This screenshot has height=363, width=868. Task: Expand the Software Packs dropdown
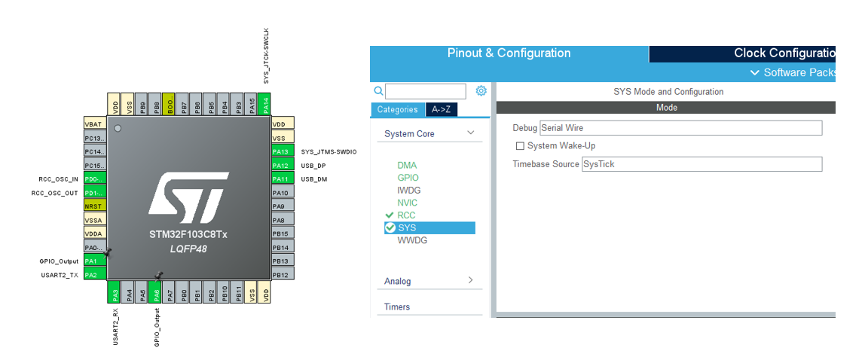(793, 72)
